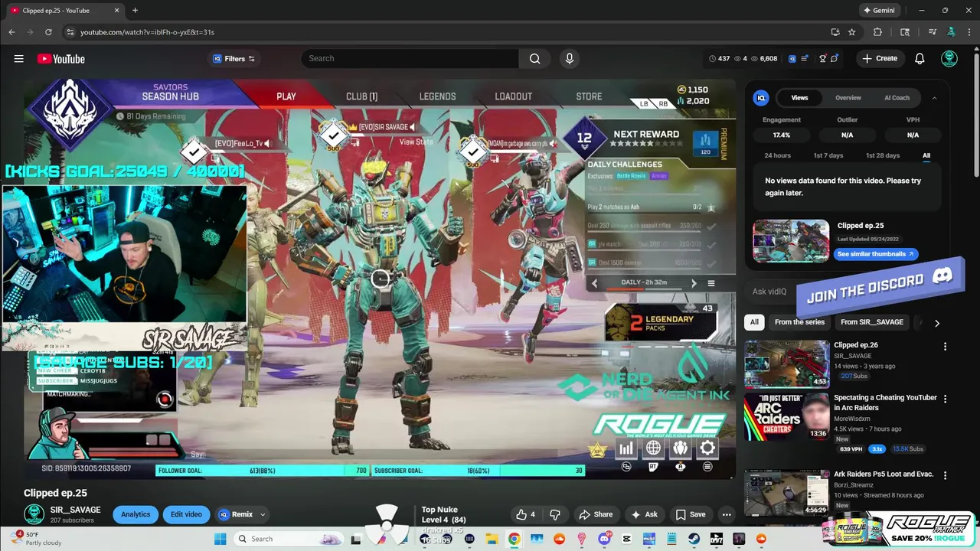Image resolution: width=980 pixels, height=551 pixels.
Task: Start voice search with the microphone
Action: click(569, 59)
